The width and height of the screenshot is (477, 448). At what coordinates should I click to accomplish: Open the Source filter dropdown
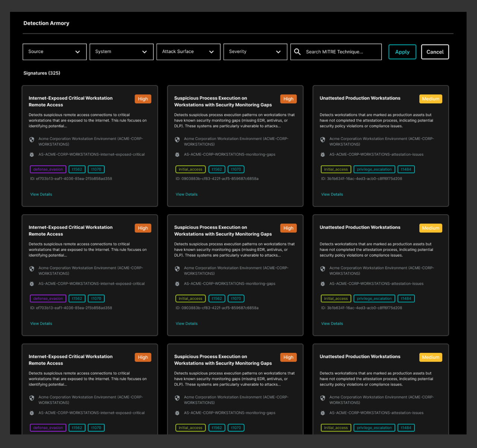pyautogui.click(x=54, y=52)
